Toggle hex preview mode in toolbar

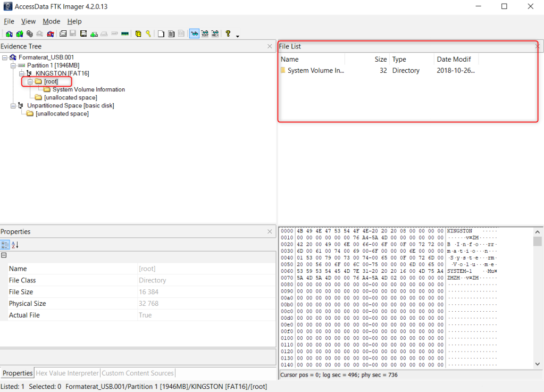click(x=215, y=34)
